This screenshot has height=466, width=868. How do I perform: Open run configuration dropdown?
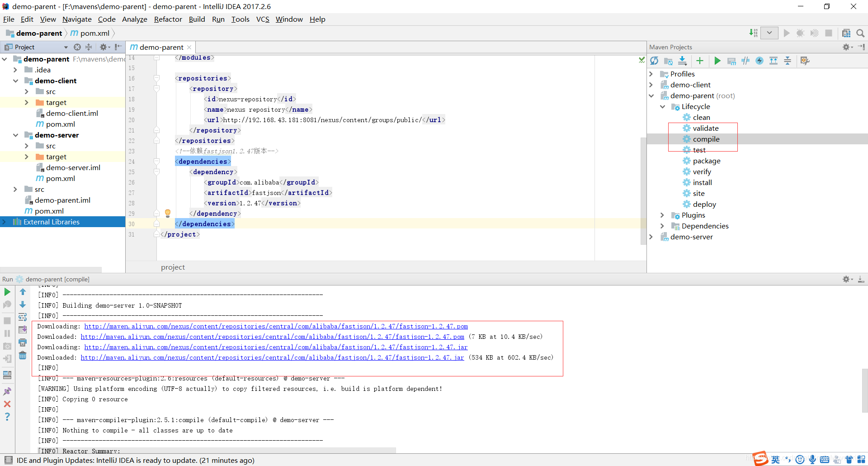pyautogui.click(x=769, y=33)
